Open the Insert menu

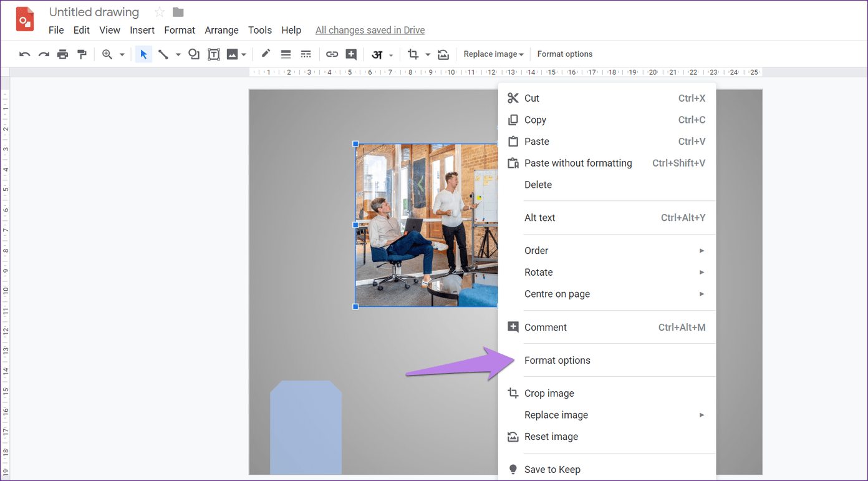click(142, 30)
